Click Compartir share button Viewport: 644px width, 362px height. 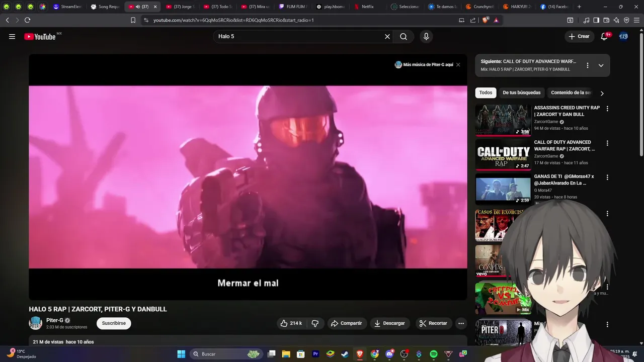(346, 323)
